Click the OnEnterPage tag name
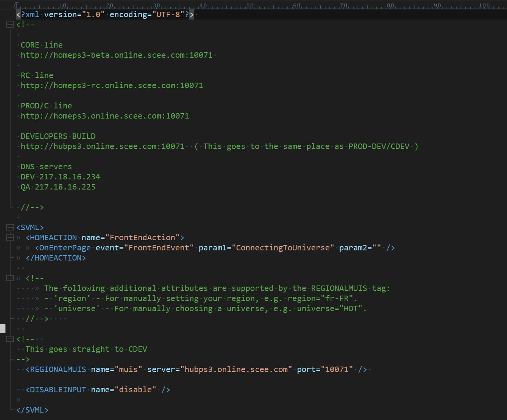507x420 pixels. click(65, 248)
